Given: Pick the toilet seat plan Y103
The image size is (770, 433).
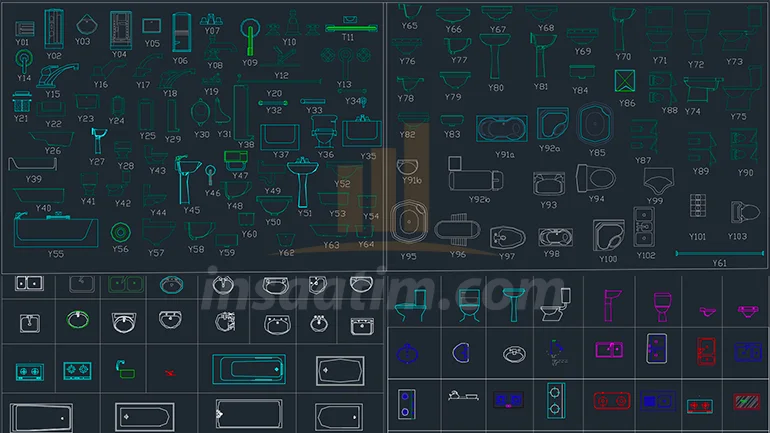Looking at the screenshot, I should point(745,213).
